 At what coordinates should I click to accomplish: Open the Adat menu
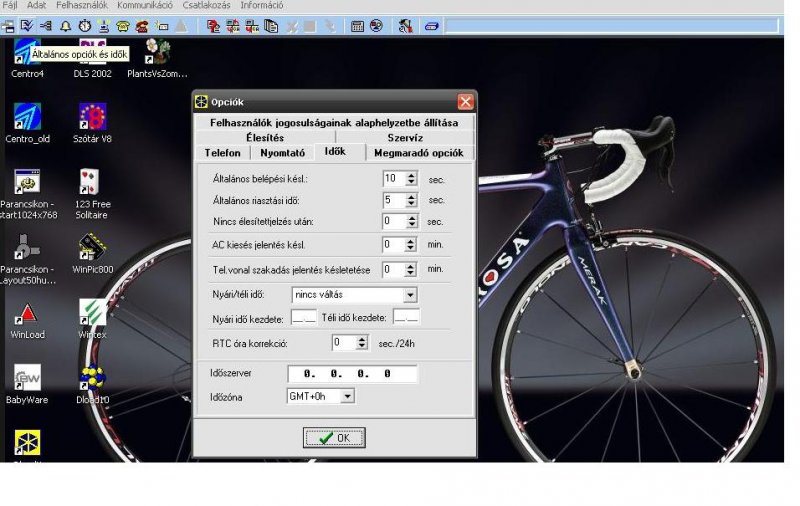pyautogui.click(x=36, y=5)
